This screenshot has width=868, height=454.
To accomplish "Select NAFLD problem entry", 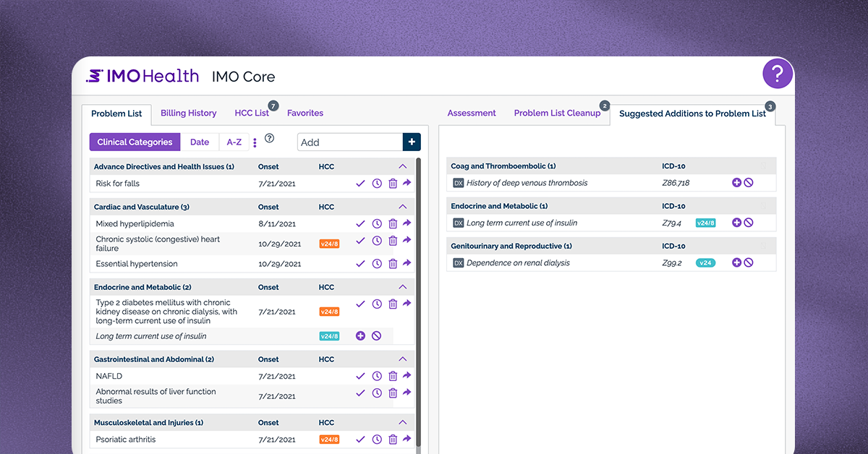I will coord(109,376).
